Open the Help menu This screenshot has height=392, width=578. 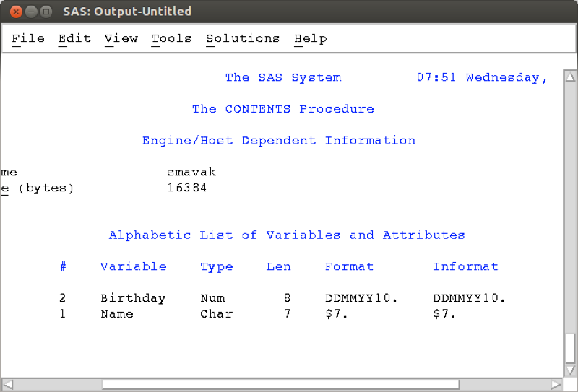(311, 38)
